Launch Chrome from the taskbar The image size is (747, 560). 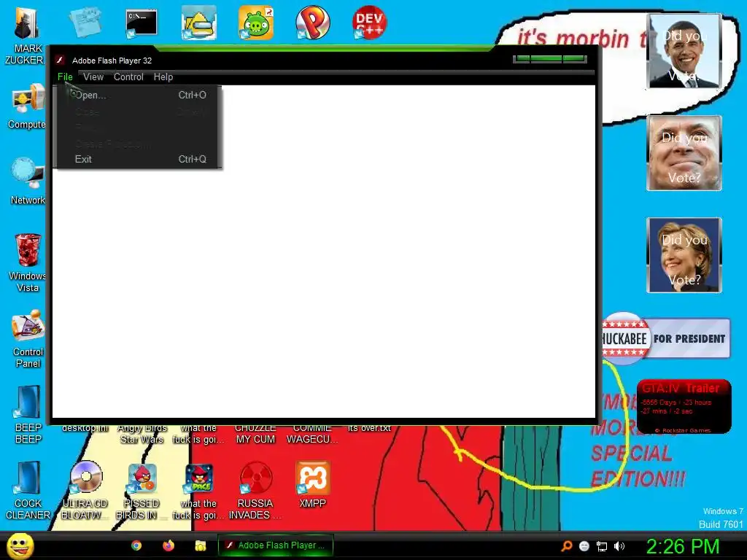[x=136, y=545]
